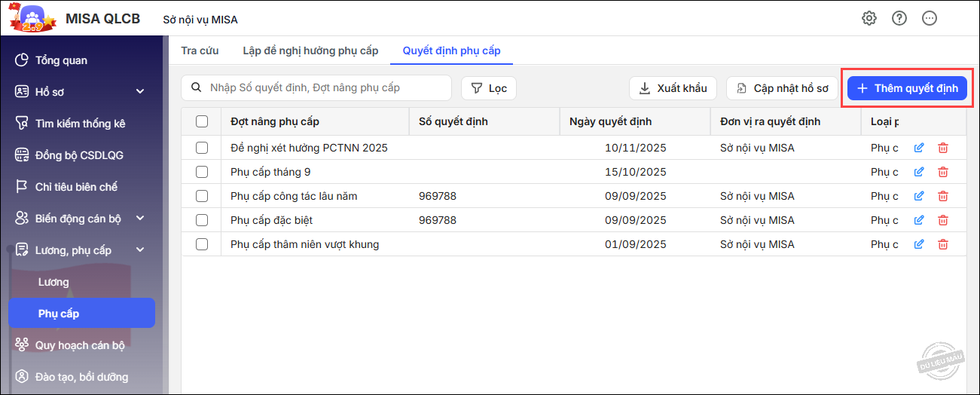Check the Phụ cấp công tác lâu năm row
Viewport: 980px width, 395px height.
point(201,196)
